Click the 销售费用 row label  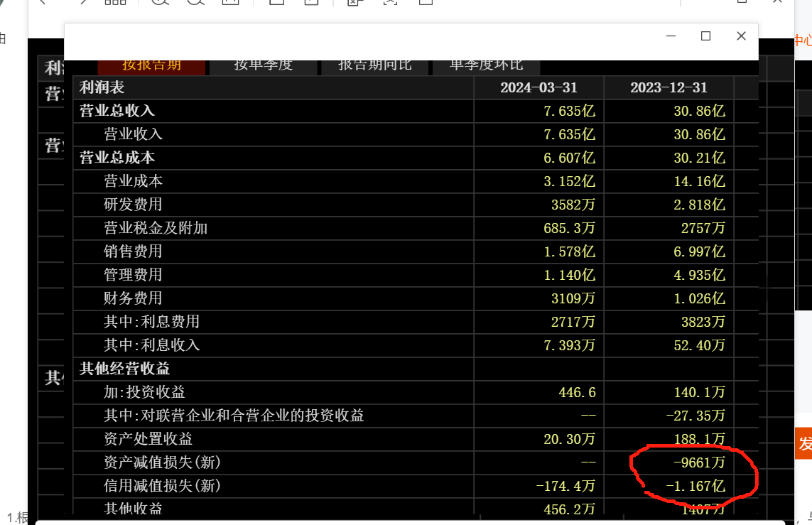point(133,251)
